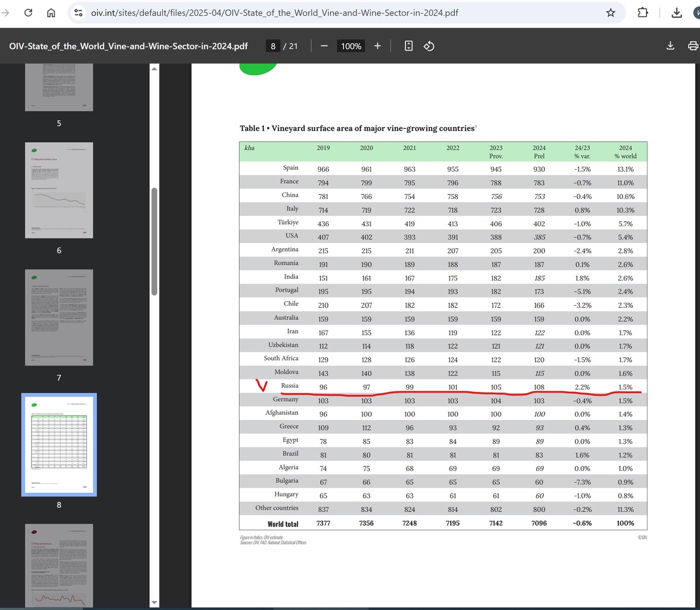This screenshot has height=610, width=700.
Task: Select the Other countries row label
Action: 276,508
